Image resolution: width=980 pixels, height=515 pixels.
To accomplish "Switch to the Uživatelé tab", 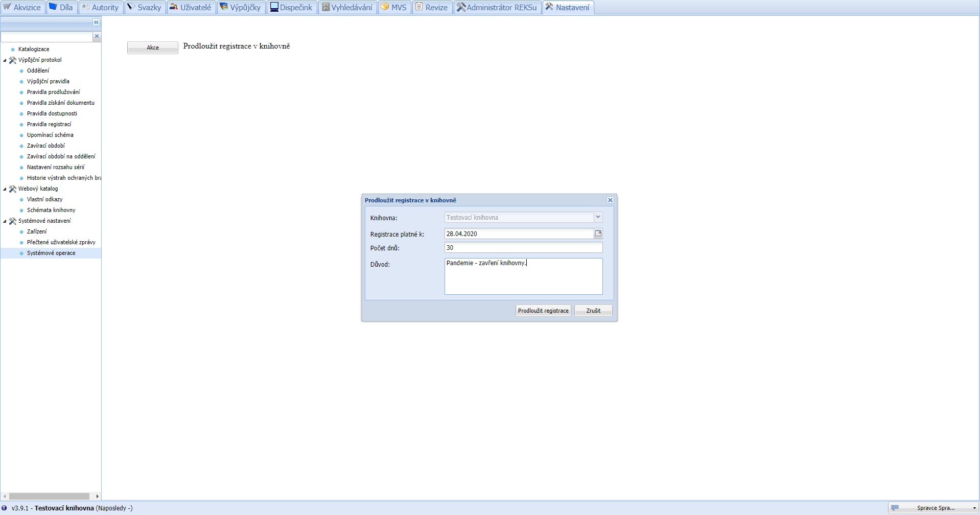I will pos(191,7).
